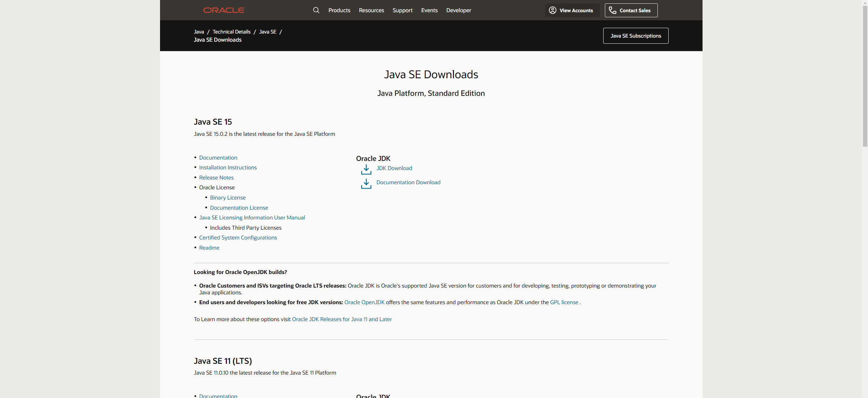Open Java SE 11 Documentation link
The width and height of the screenshot is (868, 398).
click(218, 396)
